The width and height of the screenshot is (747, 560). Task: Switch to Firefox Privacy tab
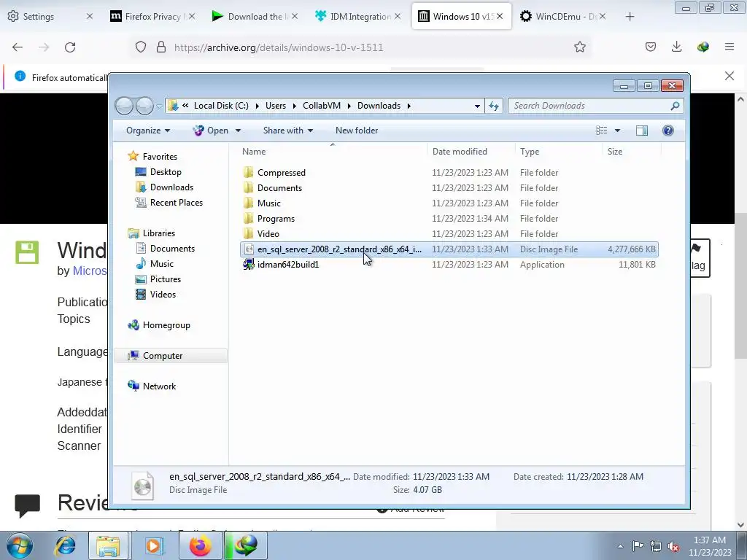point(152,17)
